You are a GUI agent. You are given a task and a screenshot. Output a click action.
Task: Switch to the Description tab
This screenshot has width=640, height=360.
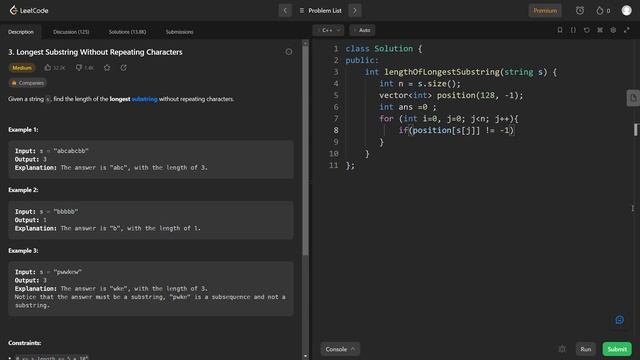pyautogui.click(x=21, y=32)
